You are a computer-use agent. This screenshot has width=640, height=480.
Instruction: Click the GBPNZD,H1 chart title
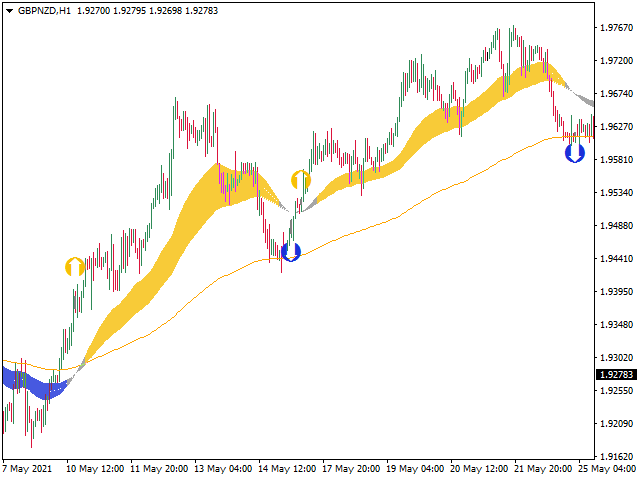click(44, 11)
